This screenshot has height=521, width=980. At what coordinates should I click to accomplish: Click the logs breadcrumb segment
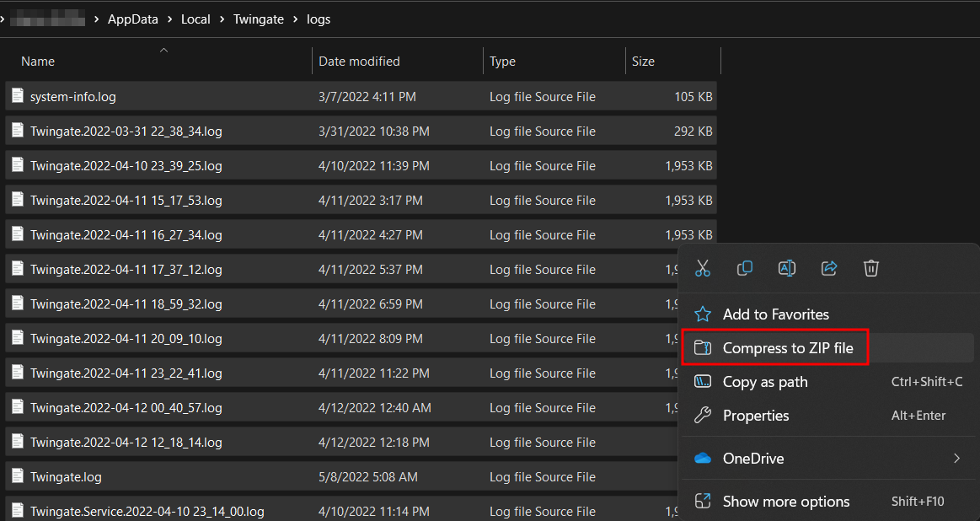[319, 19]
